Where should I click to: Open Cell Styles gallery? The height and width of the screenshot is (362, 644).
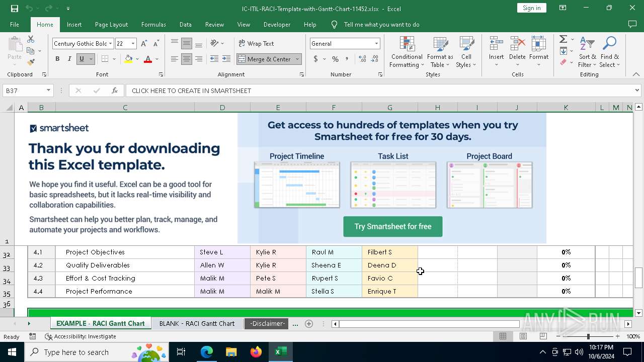466,52
